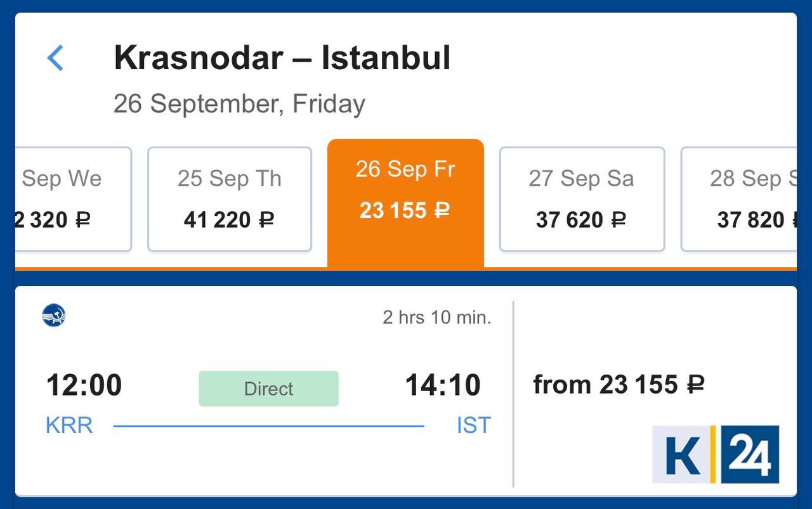The width and height of the screenshot is (812, 509).
Task: Click the 41 220 ₽ price
Action: 229,220
